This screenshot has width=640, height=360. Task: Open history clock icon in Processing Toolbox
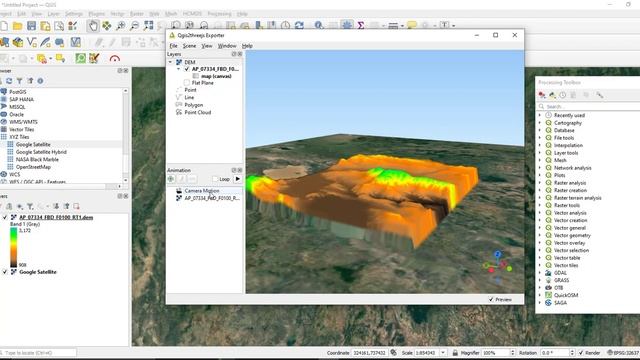pos(562,95)
